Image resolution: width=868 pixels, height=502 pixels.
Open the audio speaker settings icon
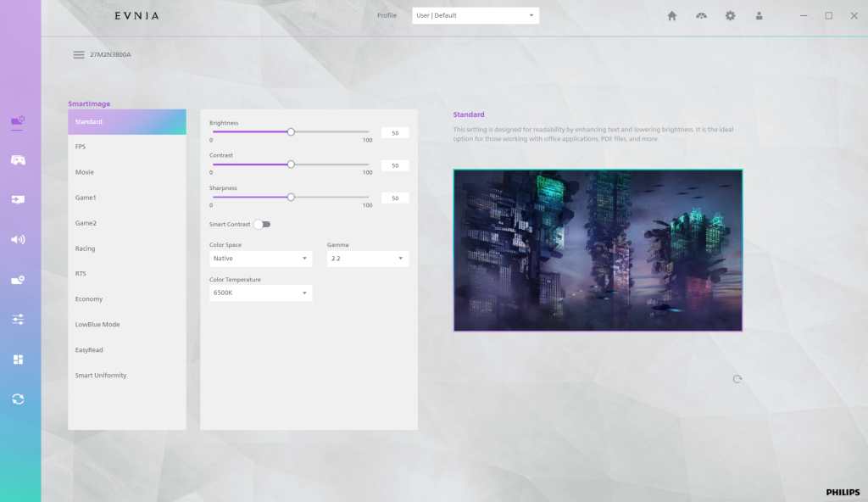18,239
